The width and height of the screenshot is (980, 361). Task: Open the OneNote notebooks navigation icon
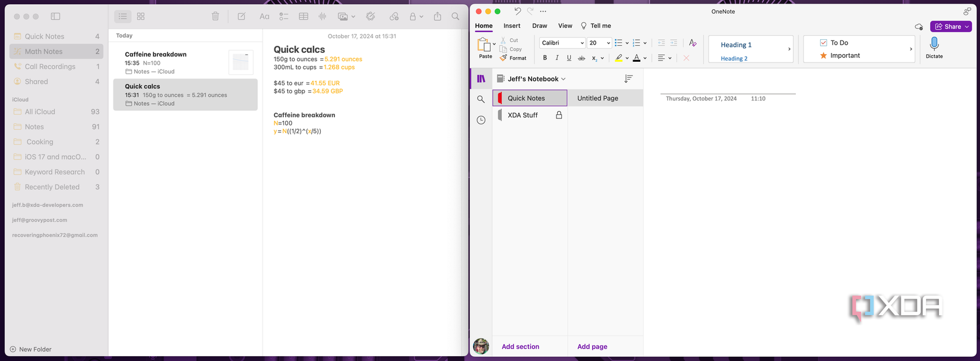click(481, 79)
